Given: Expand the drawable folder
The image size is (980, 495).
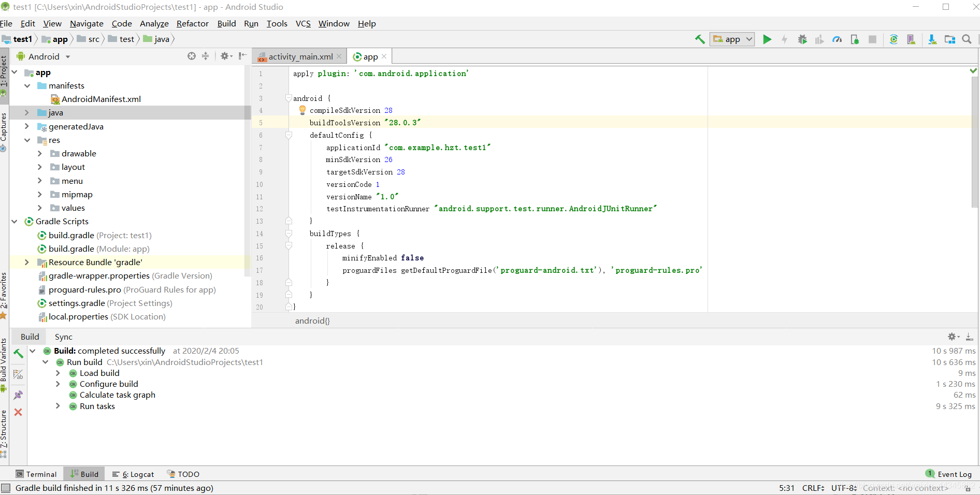Looking at the screenshot, I should [x=40, y=153].
